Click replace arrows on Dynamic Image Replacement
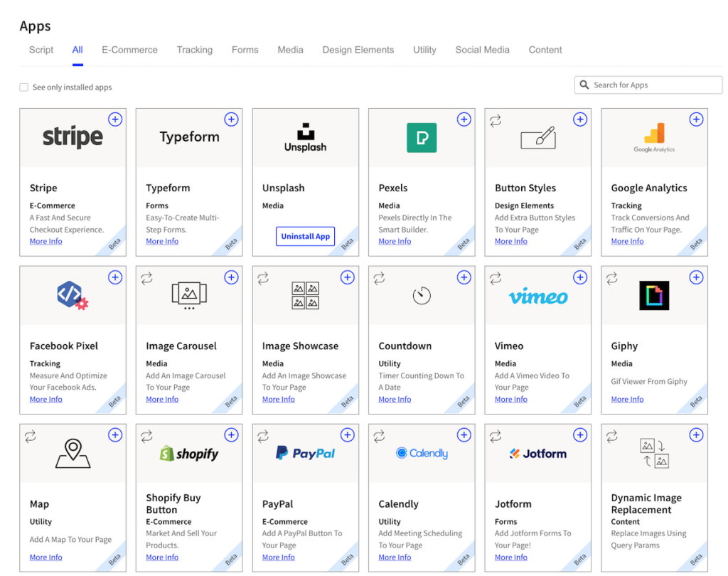Viewport: 728px width, 576px height. click(x=612, y=436)
